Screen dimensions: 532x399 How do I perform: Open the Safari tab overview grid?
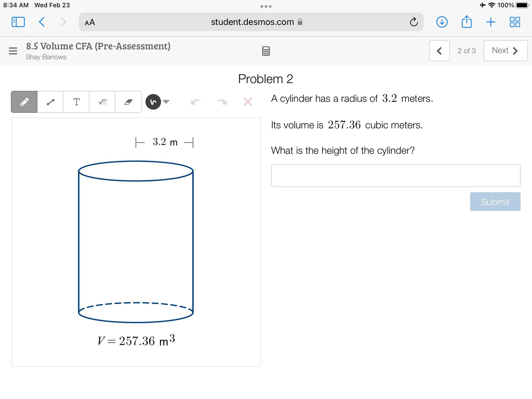[515, 22]
